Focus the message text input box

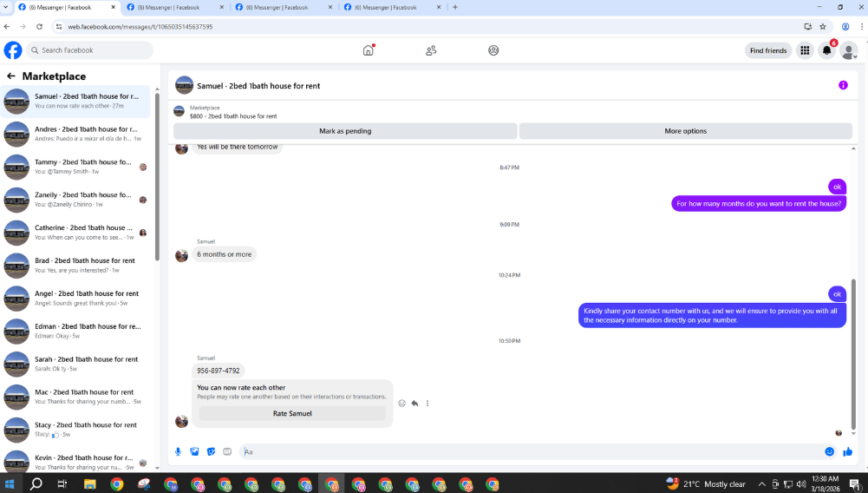[532, 451]
